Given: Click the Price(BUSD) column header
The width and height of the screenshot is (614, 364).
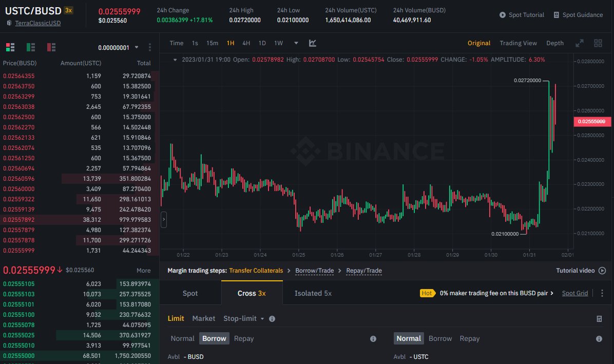Looking at the screenshot, I should (20, 63).
